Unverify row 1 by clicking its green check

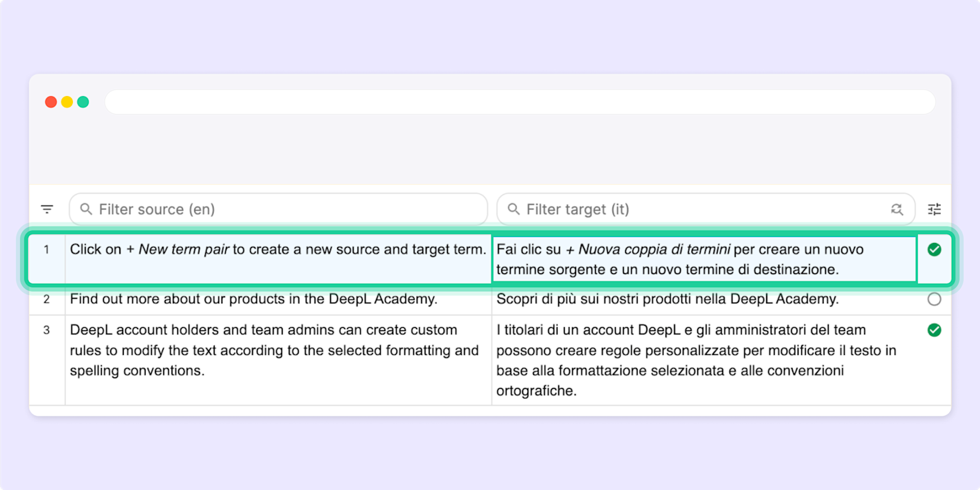[x=934, y=250]
